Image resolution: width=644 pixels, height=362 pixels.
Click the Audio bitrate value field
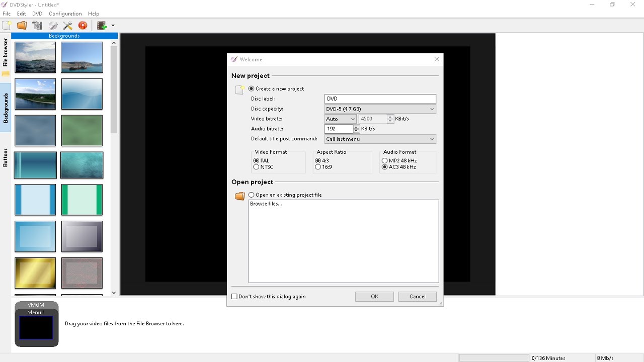339,129
